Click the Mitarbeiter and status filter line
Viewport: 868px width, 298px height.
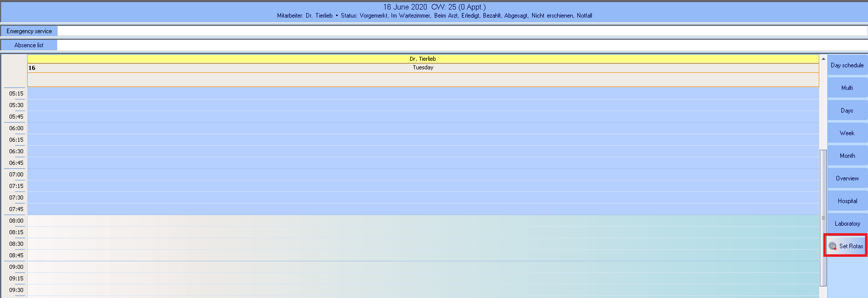(434, 16)
